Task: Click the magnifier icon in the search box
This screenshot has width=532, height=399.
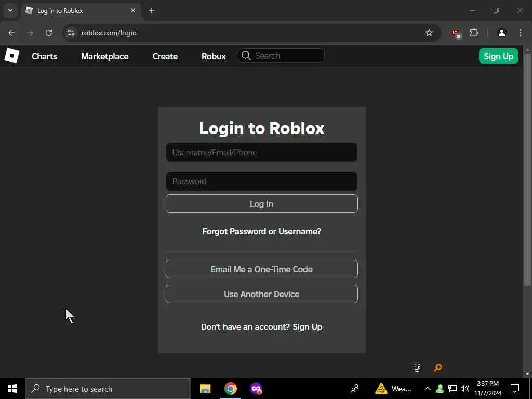Action: point(246,56)
